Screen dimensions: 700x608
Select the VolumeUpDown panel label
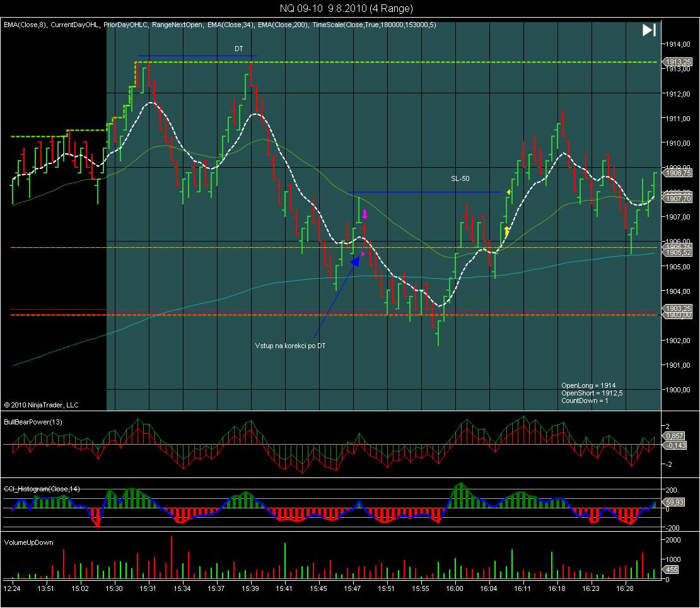(28, 542)
